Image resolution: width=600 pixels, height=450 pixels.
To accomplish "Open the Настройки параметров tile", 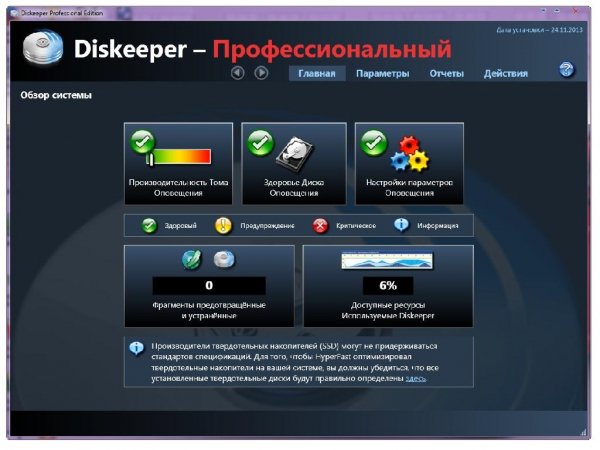I will (x=409, y=163).
